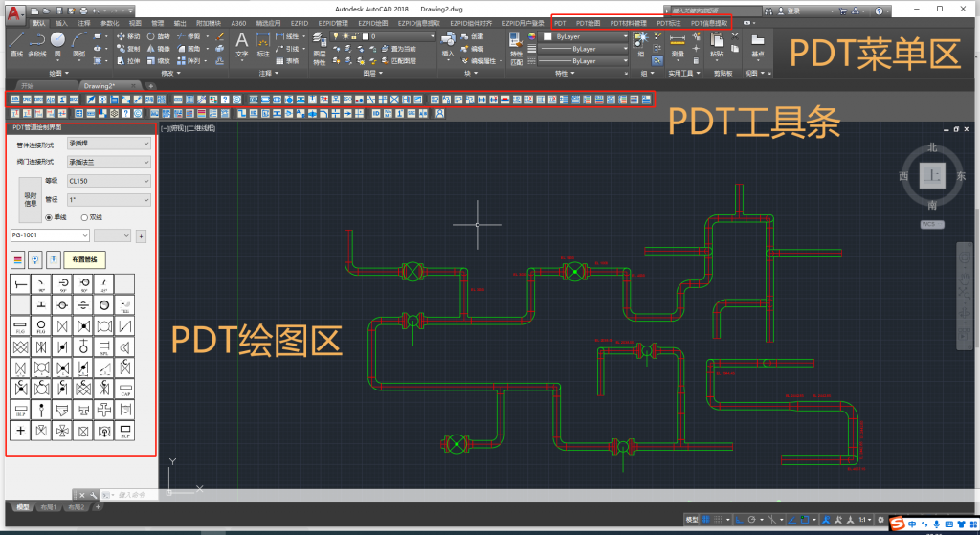The width and height of the screenshot is (980, 535).
Task: Select the 双线 double-line radio button
Action: [x=84, y=217]
